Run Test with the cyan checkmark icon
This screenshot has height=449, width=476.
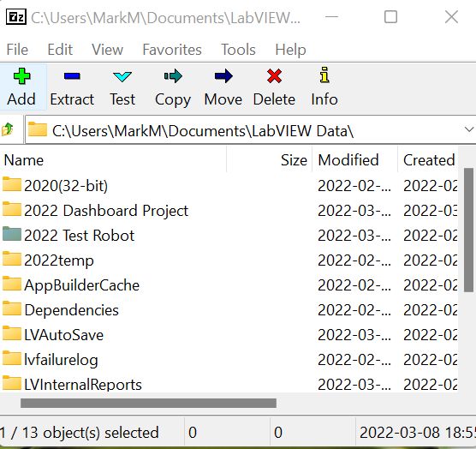point(122,76)
